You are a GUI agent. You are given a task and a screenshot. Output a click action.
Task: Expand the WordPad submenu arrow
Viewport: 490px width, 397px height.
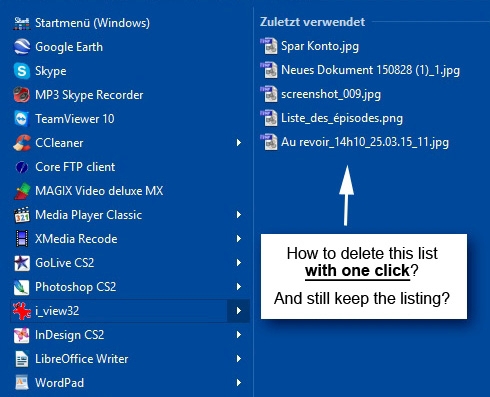pyautogui.click(x=239, y=383)
